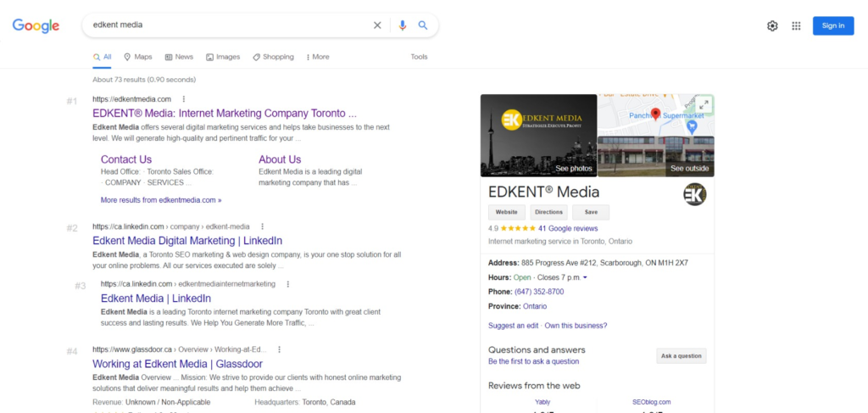This screenshot has height=413, width=868.
Task: Open Google settings gear
Action: point(772,25)
